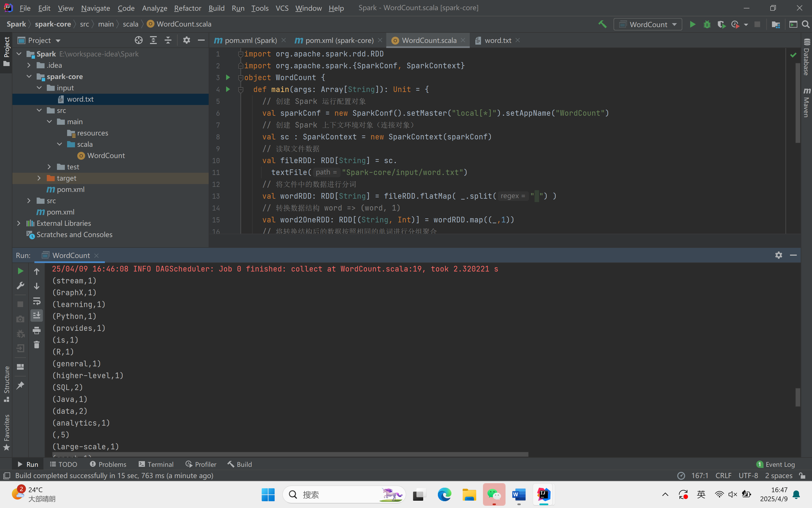Open Project panel settings gear

click(x=187, y=40)
